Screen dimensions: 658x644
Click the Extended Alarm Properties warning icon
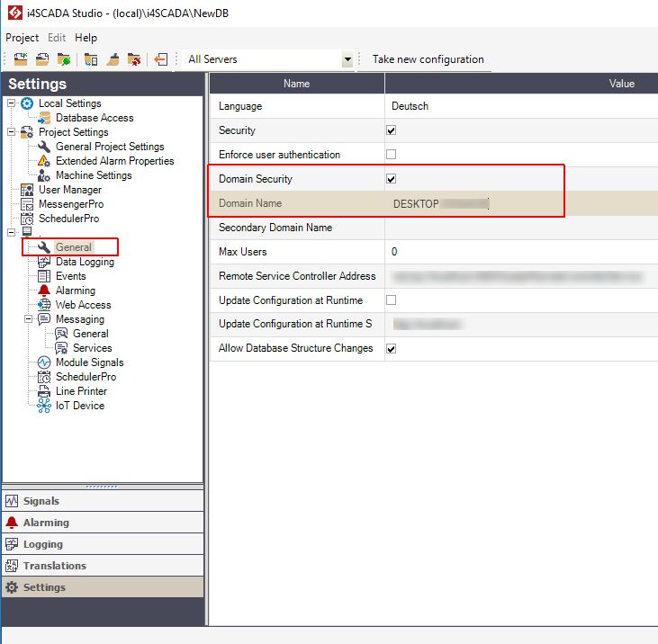(44, 161)
